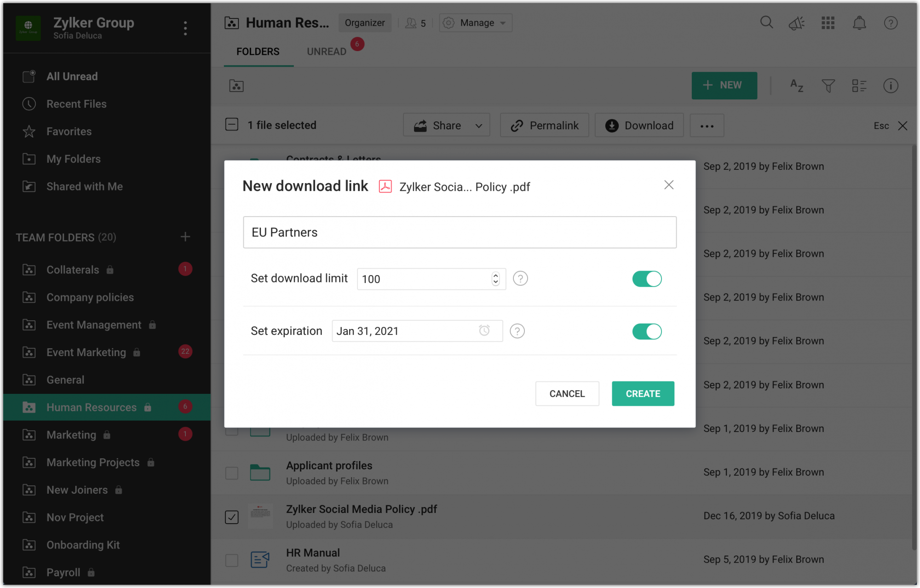Edit the EU Partners link name field
Screen dimensions: 920x588
pos(460,232)
